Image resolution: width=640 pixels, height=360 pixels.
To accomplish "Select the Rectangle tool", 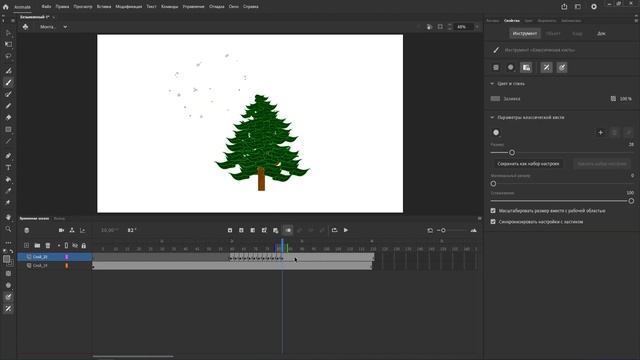I will point(8,129).
